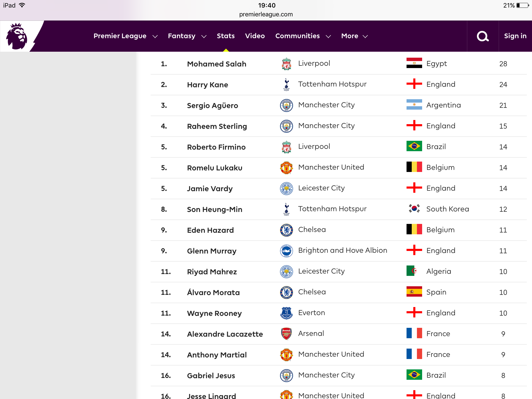This screenshot has height=399, width=532.
Task: Click the Sign in button
Action: coord(515,36)
